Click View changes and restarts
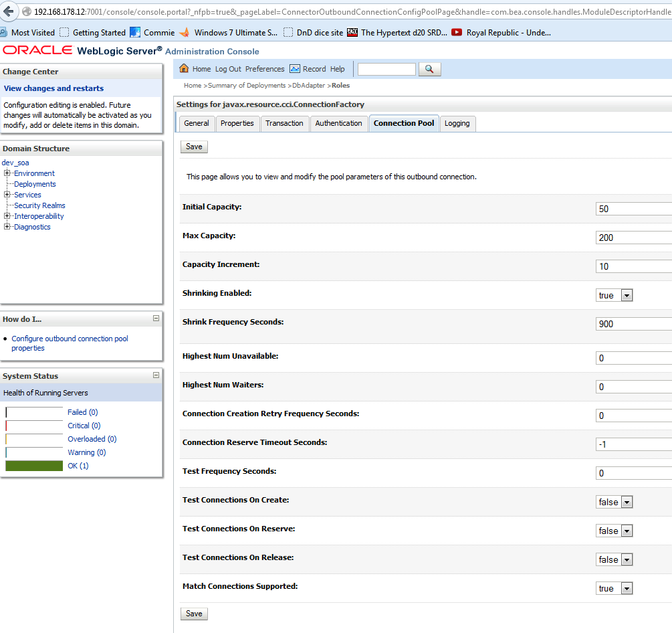The width and height of the screenshot is (672, 633). [x=53, y=88]
